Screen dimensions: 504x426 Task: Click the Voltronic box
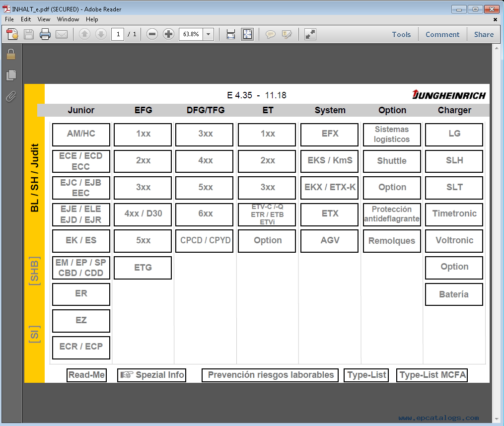click(x=454, y=241)
